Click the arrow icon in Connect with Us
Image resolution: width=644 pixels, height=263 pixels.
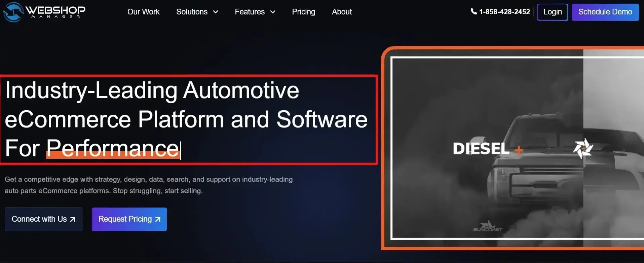(x=72, y=220)
